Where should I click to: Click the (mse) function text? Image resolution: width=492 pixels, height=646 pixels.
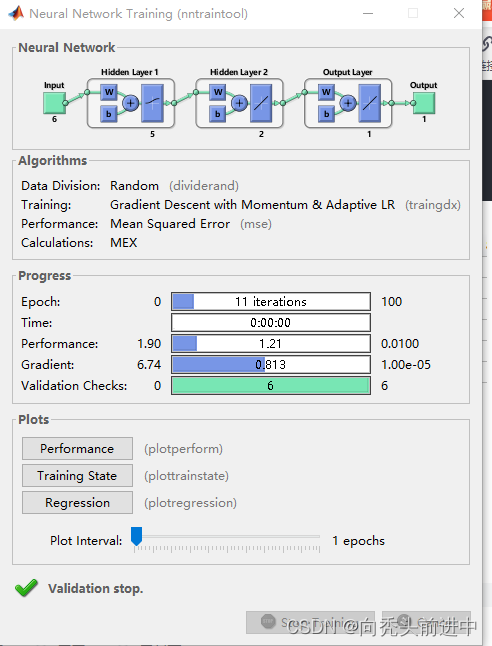click(x=256, y=224)
